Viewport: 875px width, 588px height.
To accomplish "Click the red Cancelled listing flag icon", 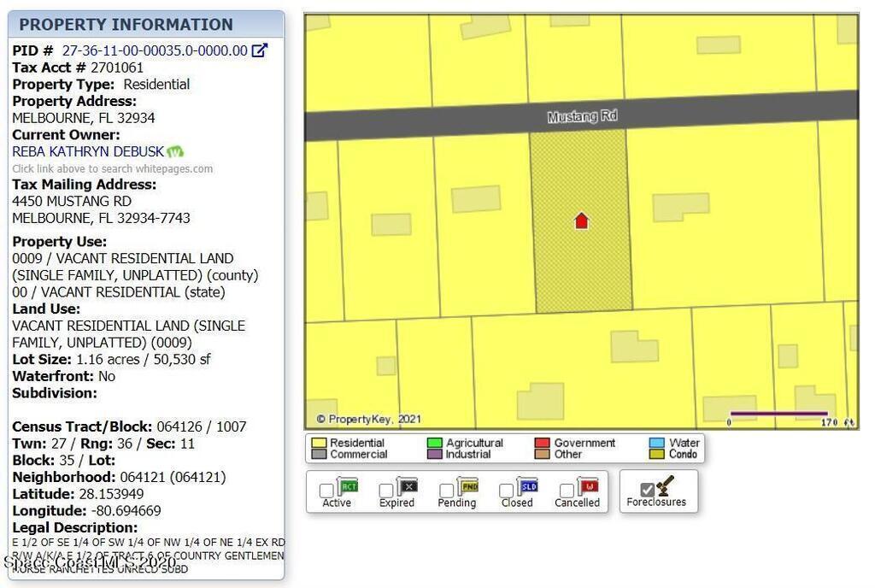I will pos(588,487).
